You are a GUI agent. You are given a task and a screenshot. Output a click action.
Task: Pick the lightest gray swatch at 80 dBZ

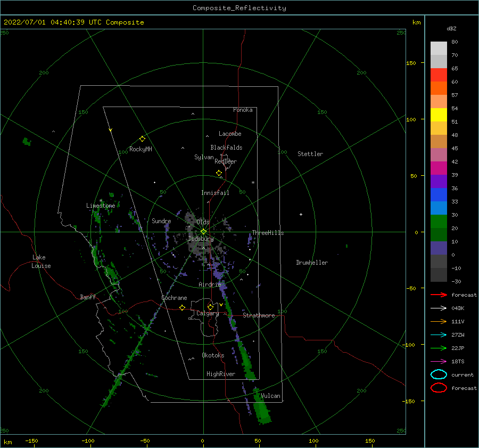tap(439, 48)
